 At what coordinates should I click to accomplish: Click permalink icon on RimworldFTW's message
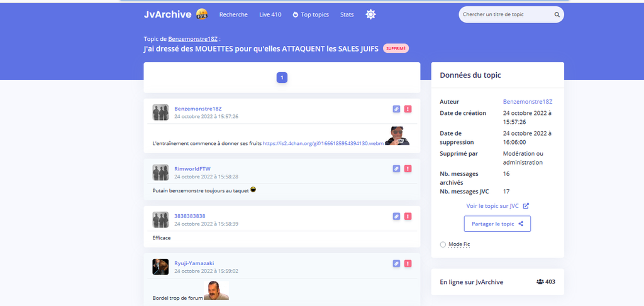[396, 168]
